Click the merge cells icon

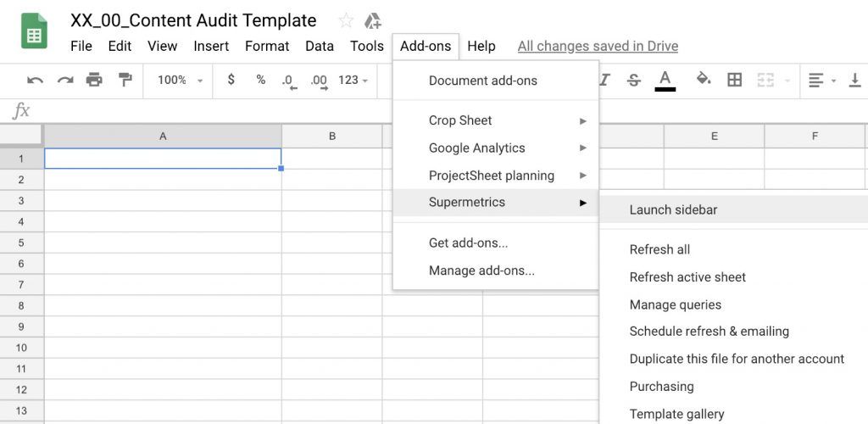[x=765, y=81]
